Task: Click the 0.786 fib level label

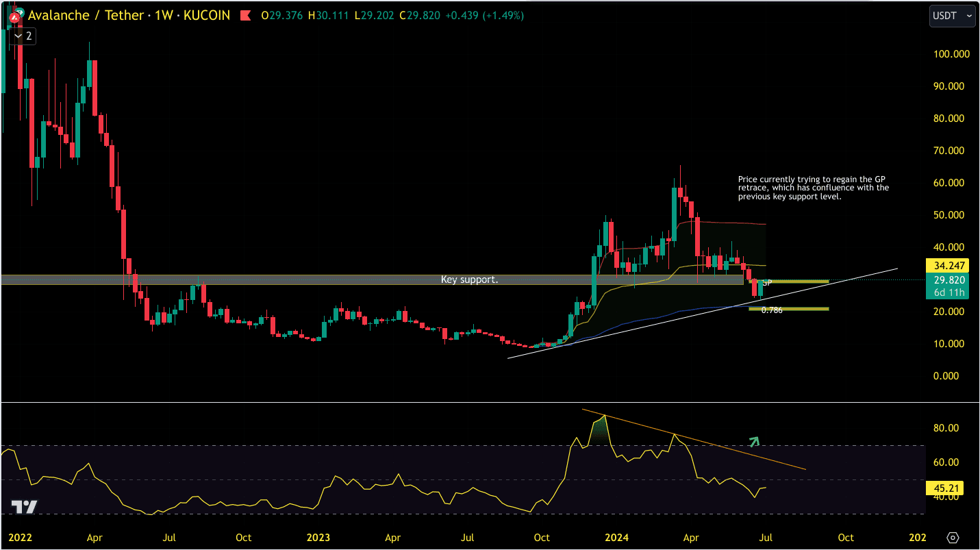Action: pyautogui.click(x=772, y=310)
